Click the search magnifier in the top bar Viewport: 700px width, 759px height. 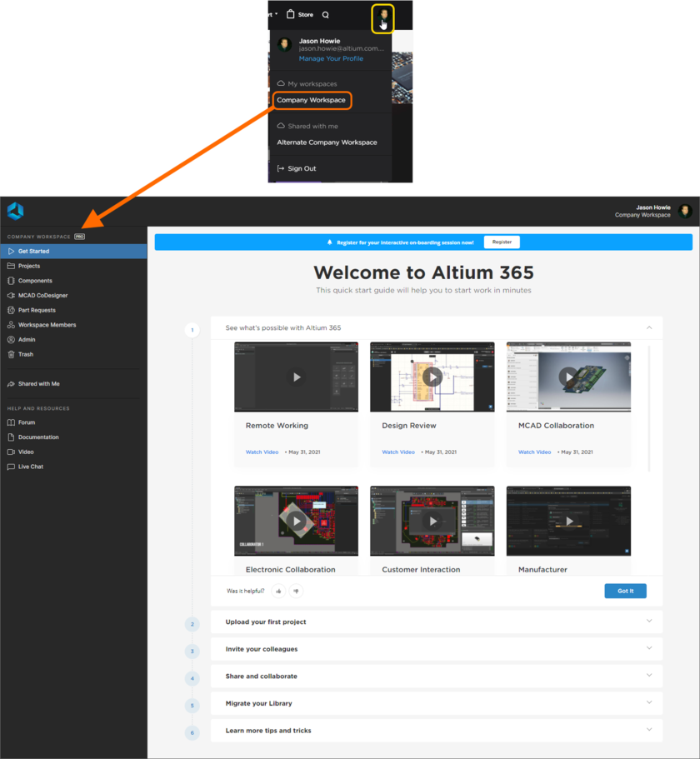[x=325, y=13]
